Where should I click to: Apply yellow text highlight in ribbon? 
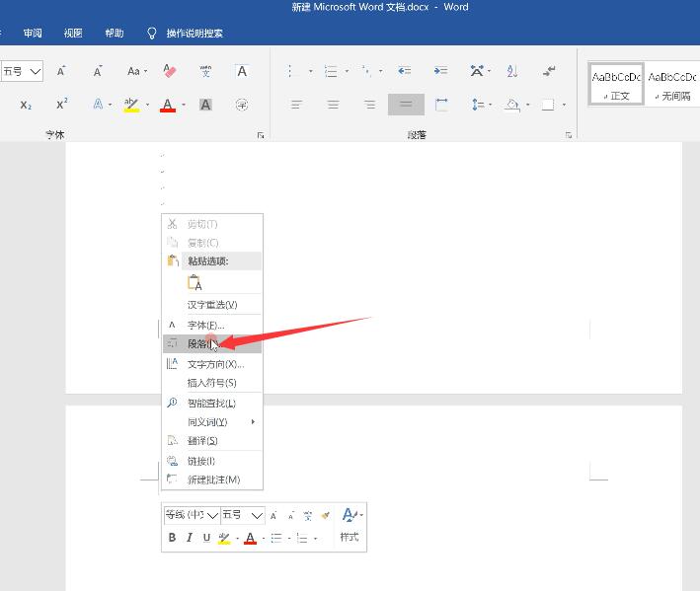click(131, 105)
